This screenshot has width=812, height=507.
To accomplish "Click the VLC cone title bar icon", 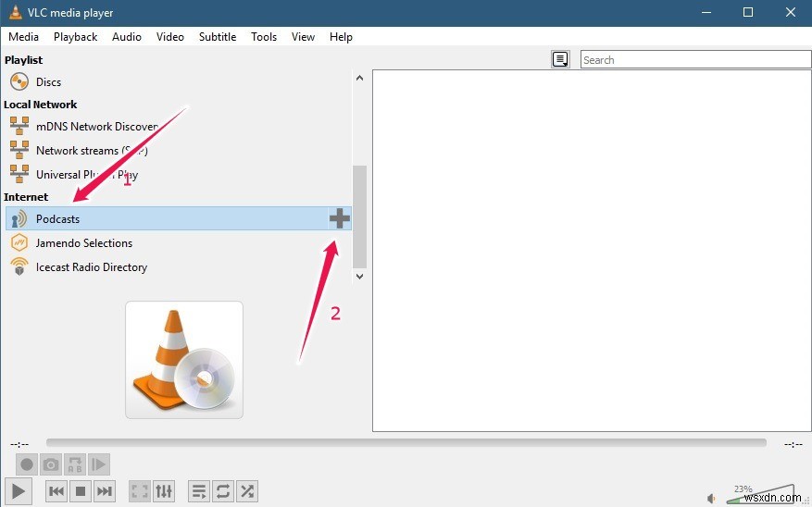I will coord(15,12).
